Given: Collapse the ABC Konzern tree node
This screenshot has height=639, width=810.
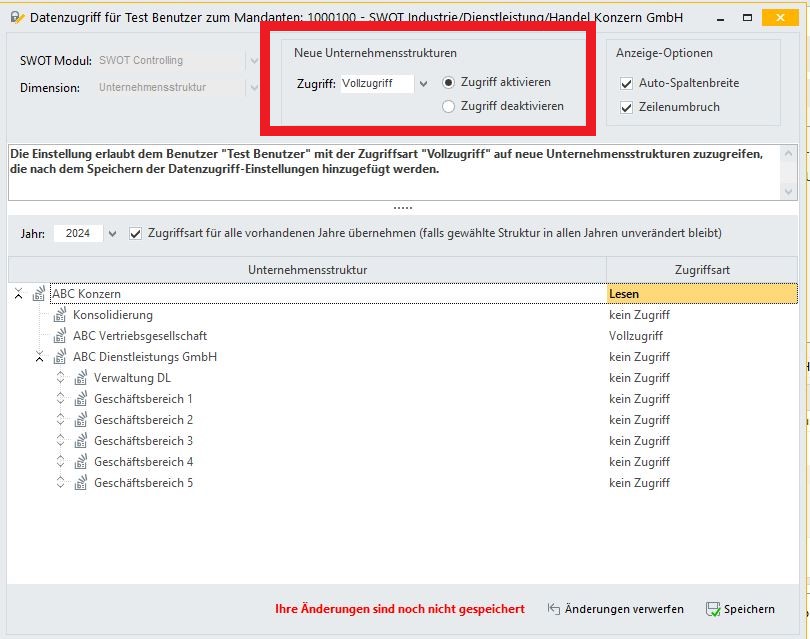Looking at the screenshot, I should pos(19,294).
